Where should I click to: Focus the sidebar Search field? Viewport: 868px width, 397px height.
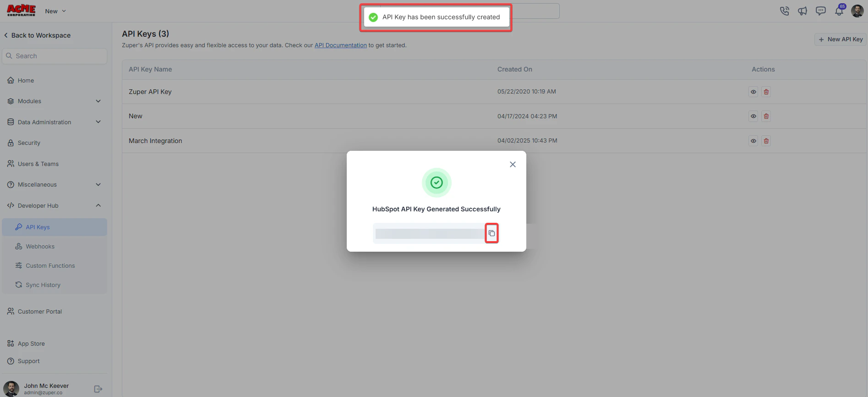click(x=55, y=56)
